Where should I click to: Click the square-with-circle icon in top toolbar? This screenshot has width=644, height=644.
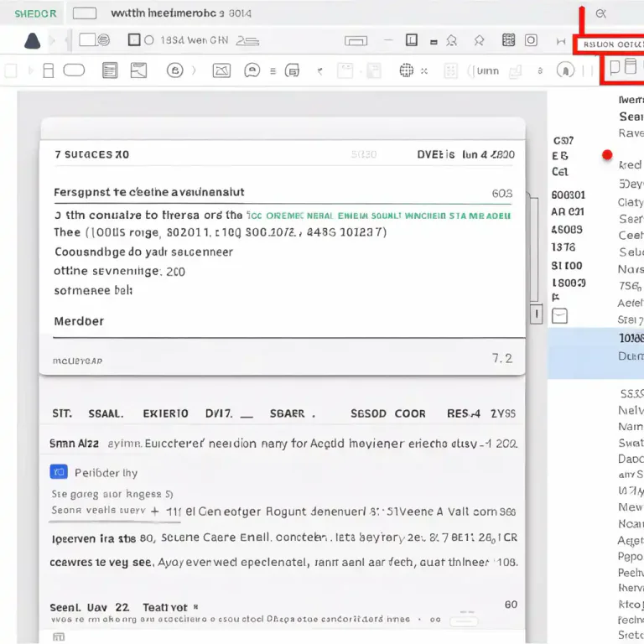531,40
